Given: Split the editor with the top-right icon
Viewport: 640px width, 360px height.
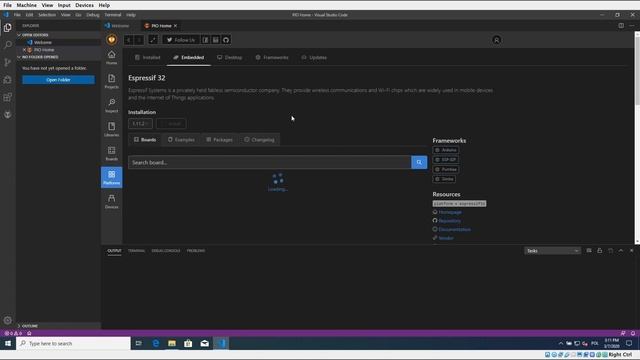Looking at the screenshot, I should point(621,25).
